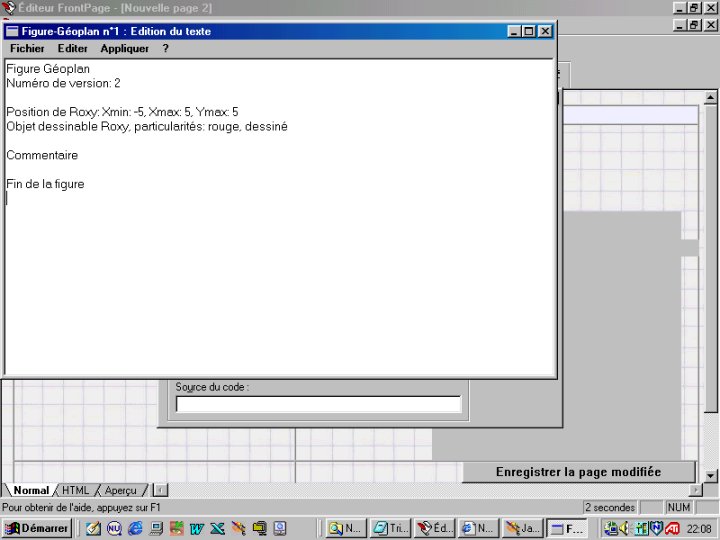Close the Éditeur FrontPage application window
The height and width of the screenshot is (540, 720).
pos(710,8)
